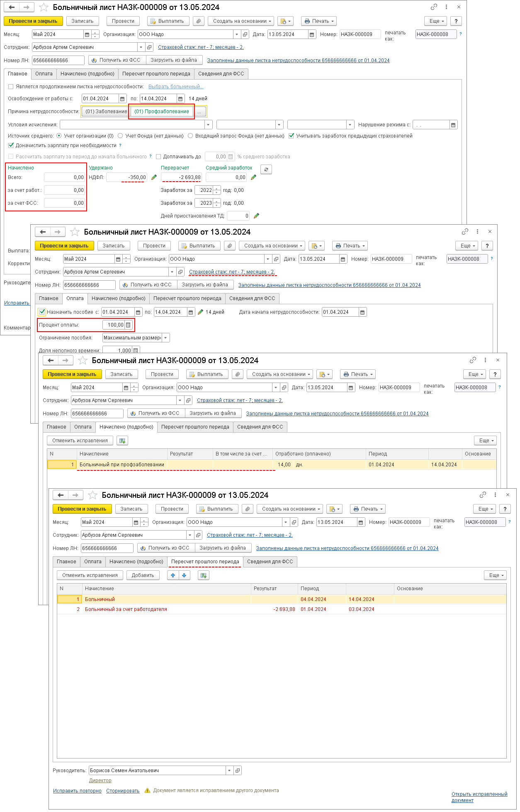Open the Дата 13.05.2024 calendar in the Главное window

coord(312,34)
